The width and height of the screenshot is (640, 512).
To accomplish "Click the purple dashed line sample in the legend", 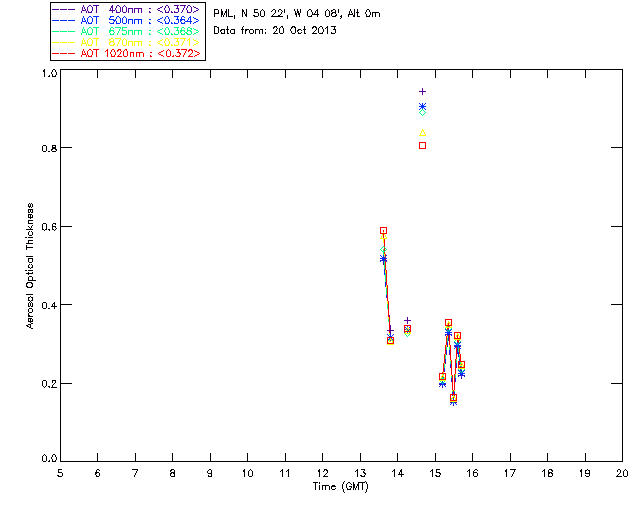I will coord(64,9).
